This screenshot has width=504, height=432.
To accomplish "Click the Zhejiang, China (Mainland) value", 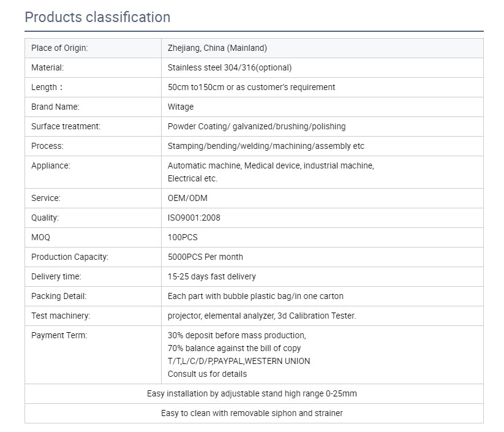I will coord(217,48).
